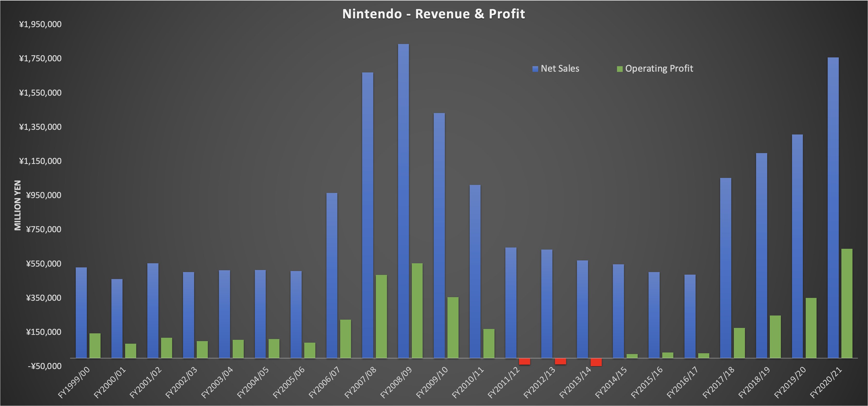Click the -¥50,000 axis label
This screenshot has width=868, height=406.
tap(44, 366)
